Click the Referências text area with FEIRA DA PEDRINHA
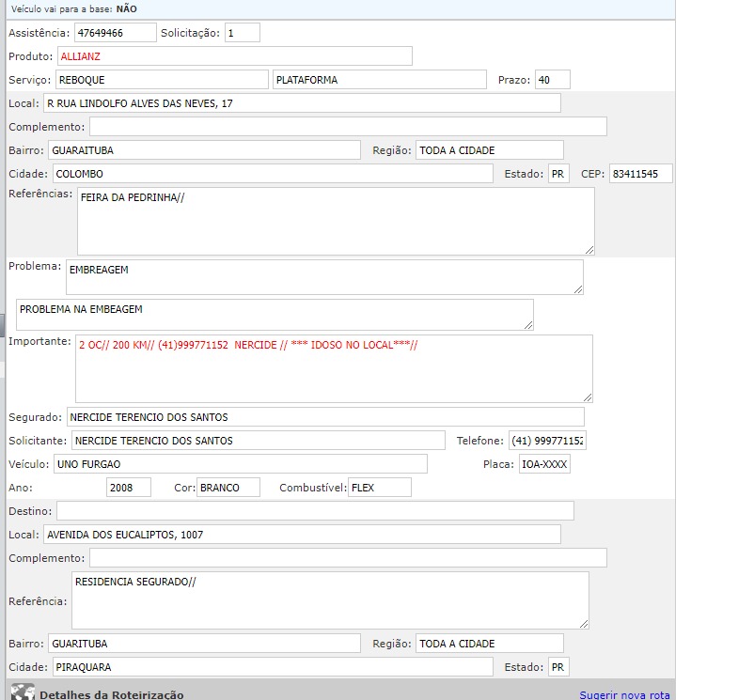The image size is (738, 700). pyautogui.click(x=336, y=221)
